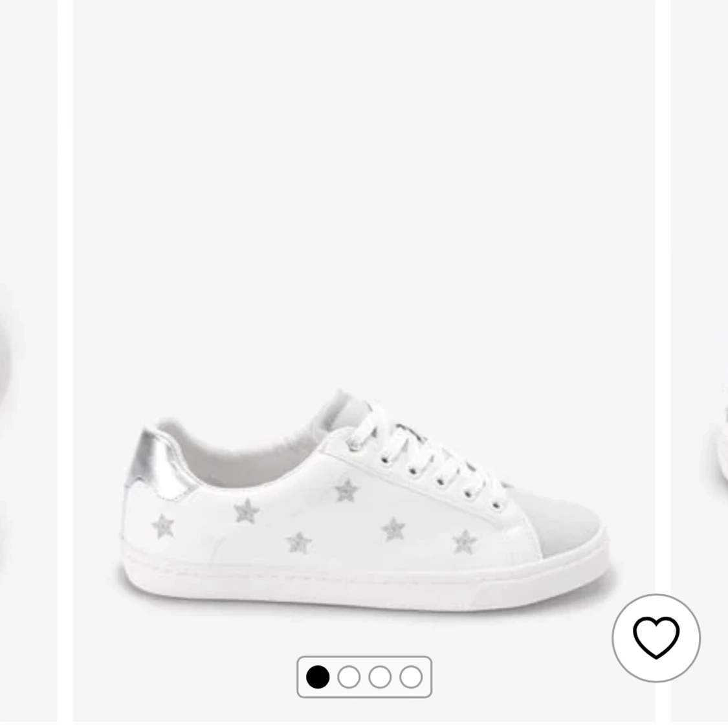Switch to the second product image dot
Viewport: 728px width, 728px height.
[349, 677]
